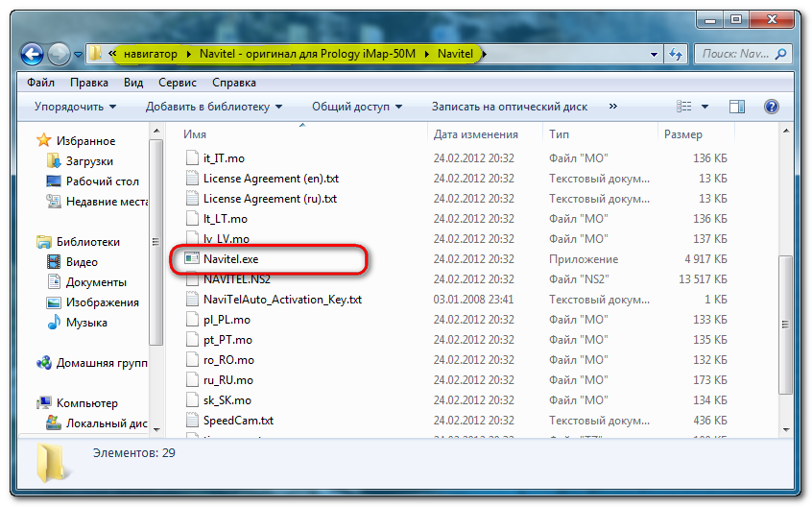
Task: Toggle the preview pane icon
Action: 737,107
